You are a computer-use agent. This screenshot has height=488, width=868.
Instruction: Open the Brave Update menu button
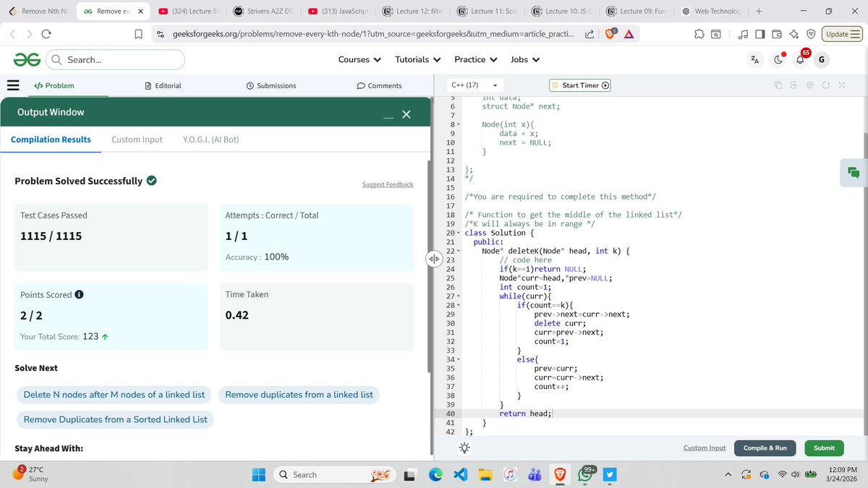pos(843,34)
